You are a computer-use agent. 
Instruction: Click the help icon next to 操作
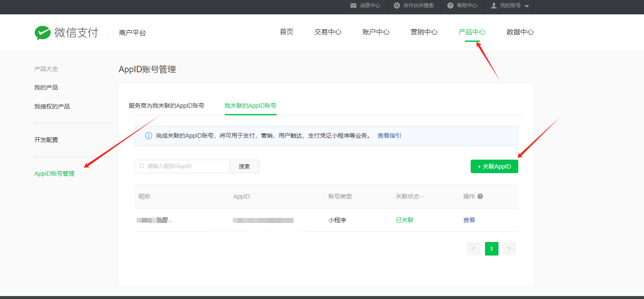click(480, 196)
